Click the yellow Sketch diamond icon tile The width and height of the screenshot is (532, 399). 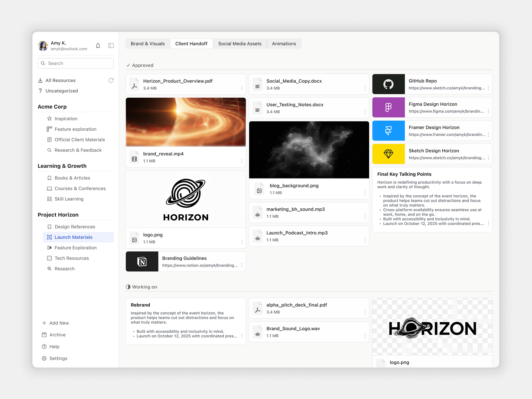click(388, 154)
